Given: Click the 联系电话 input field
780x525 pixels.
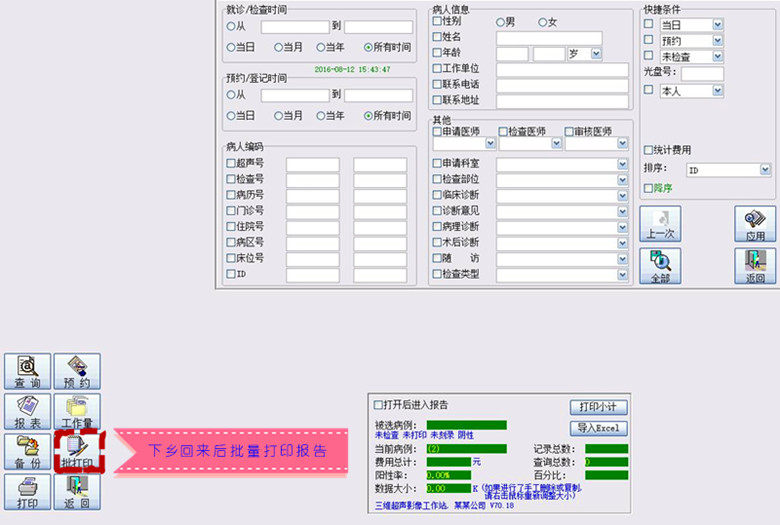Looking at the screenshot, I should 562,86.
